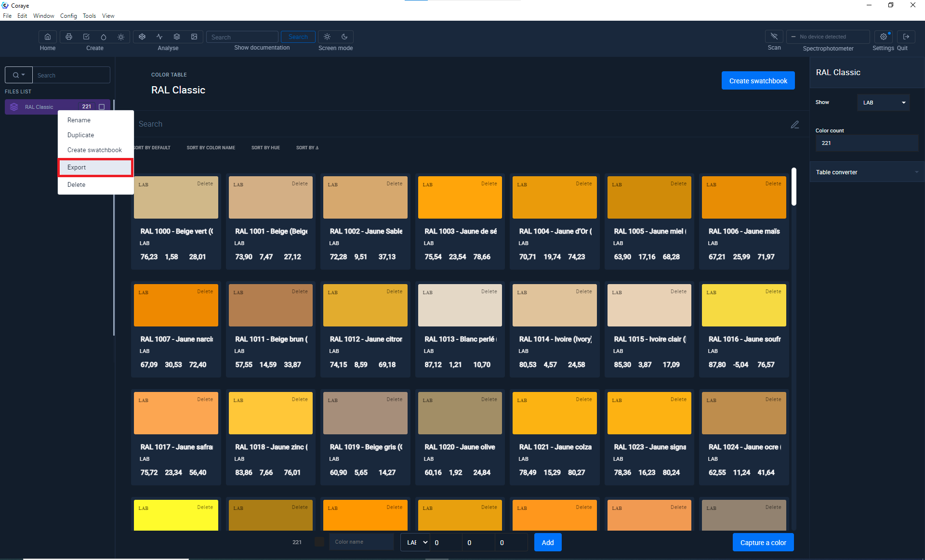Sort the table by delta
The width and height of the screenshot is (925, 560).
[307, 148]
